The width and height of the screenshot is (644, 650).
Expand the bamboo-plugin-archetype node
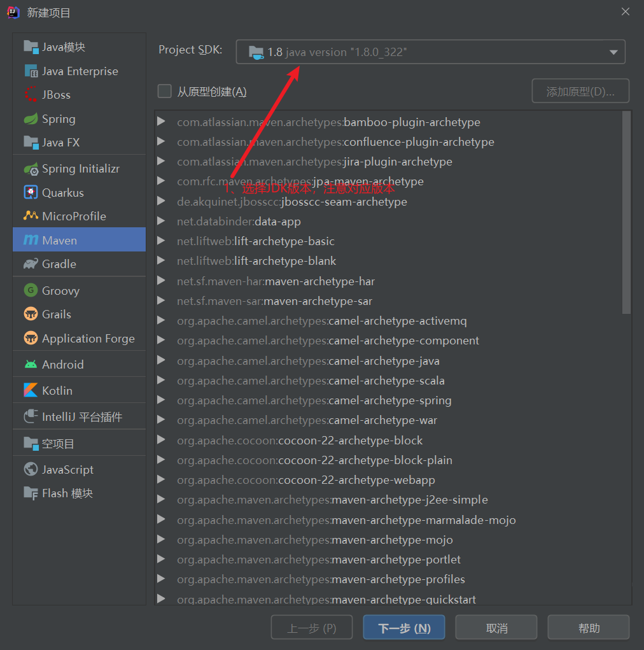[162, 122]
